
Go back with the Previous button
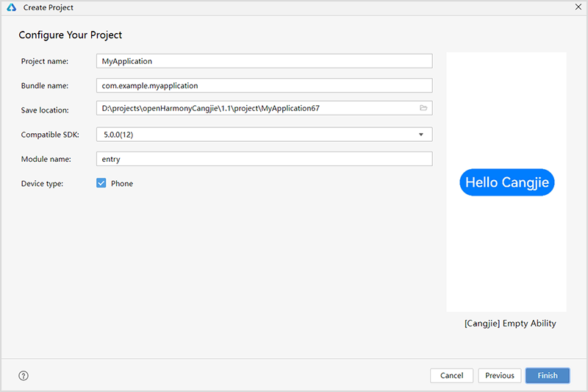point(500,375)
